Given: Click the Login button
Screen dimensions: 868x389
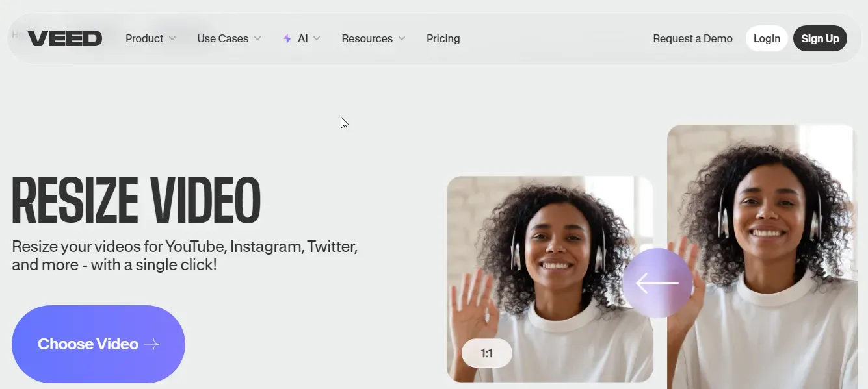Looking at the screenshot, I should [767, 38].
